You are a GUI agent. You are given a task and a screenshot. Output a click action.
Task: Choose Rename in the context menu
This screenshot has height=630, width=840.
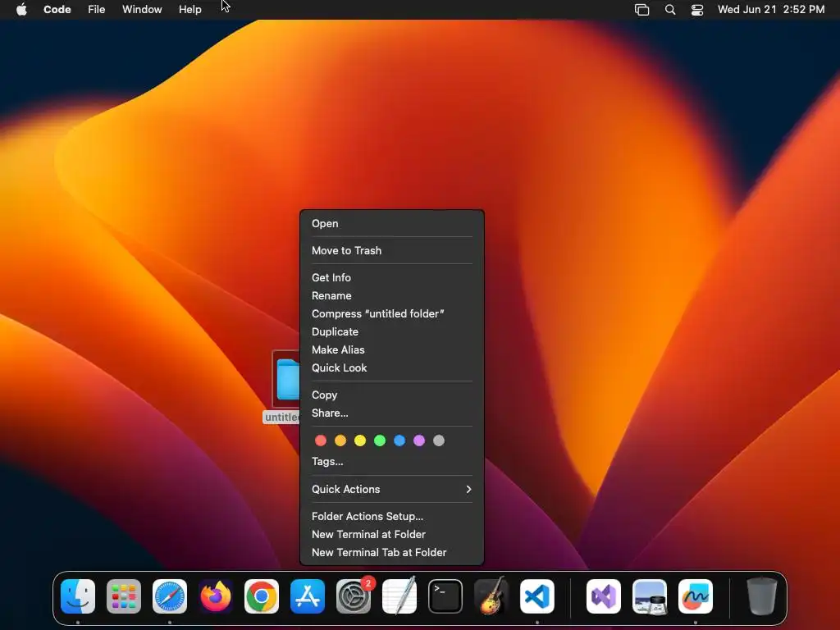[391, 295]
